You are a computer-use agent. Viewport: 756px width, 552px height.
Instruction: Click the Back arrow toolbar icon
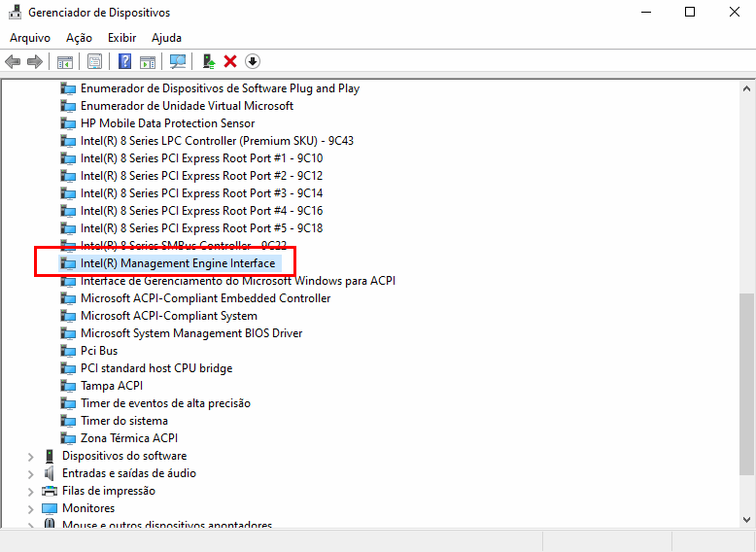(x=13, y=61)
